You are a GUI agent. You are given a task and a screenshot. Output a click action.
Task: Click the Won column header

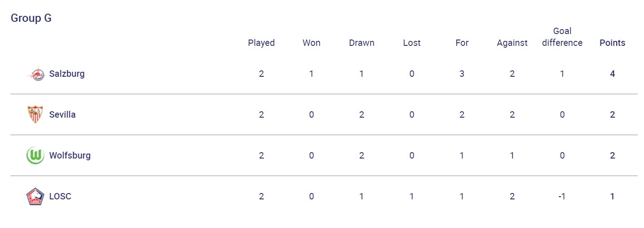(312, 43)
